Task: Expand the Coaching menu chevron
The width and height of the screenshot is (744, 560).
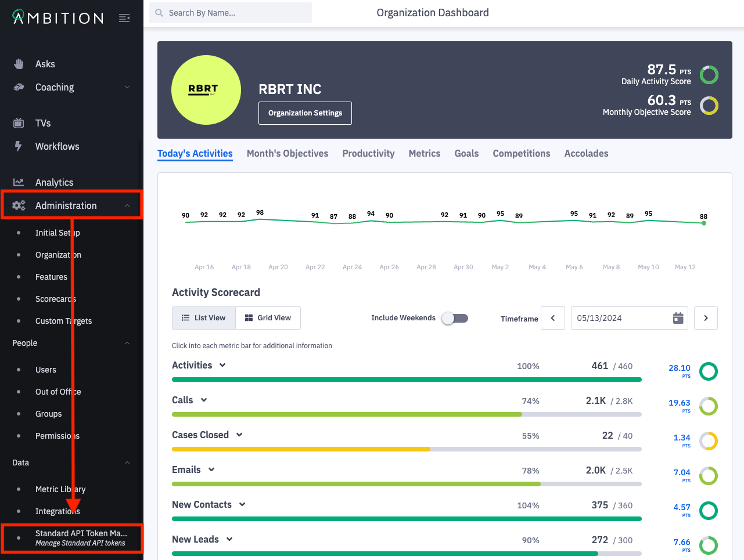Action: pyautogui.click(x=127, y=87)
